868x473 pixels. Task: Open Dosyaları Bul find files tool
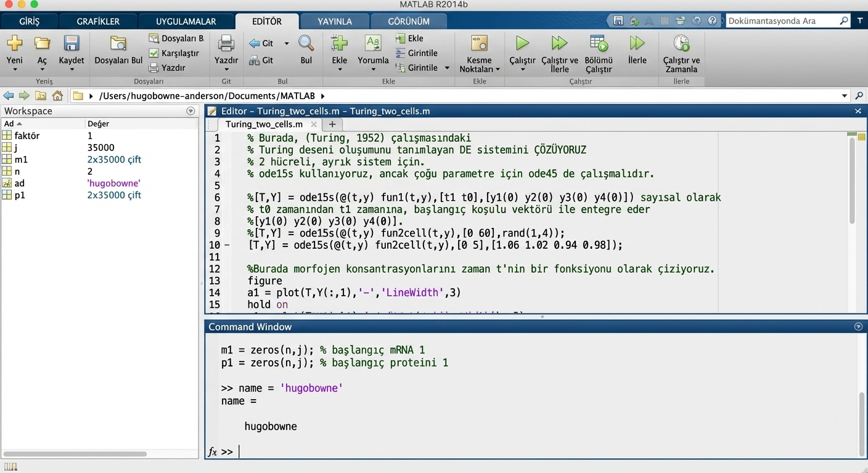(x=118, y=44)
